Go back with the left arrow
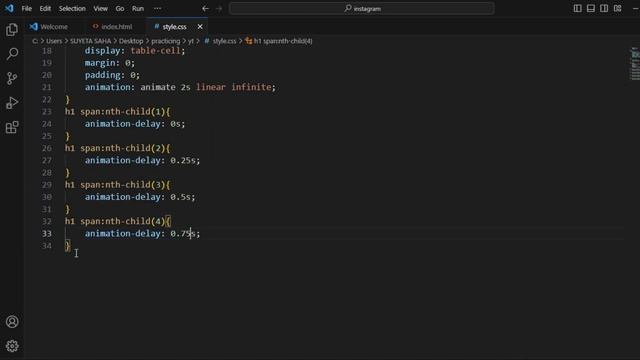 pyautogui.click(x=205, y=8)
